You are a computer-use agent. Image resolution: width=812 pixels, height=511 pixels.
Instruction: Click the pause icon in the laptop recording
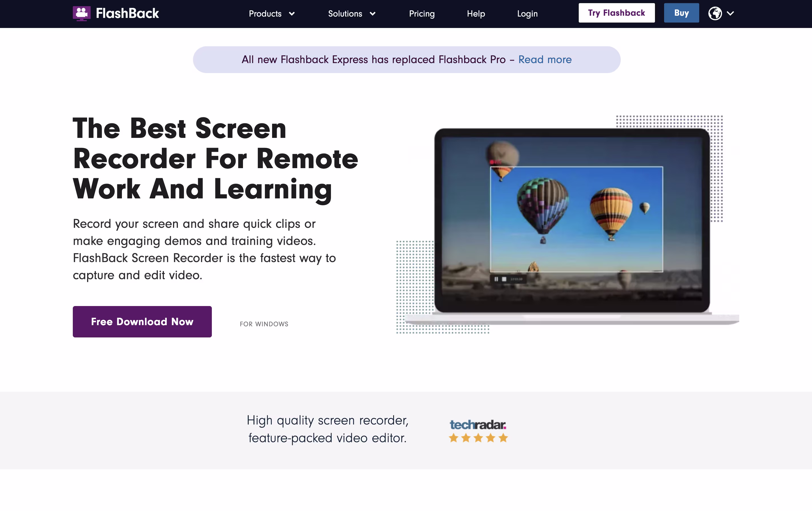[496, 279]
